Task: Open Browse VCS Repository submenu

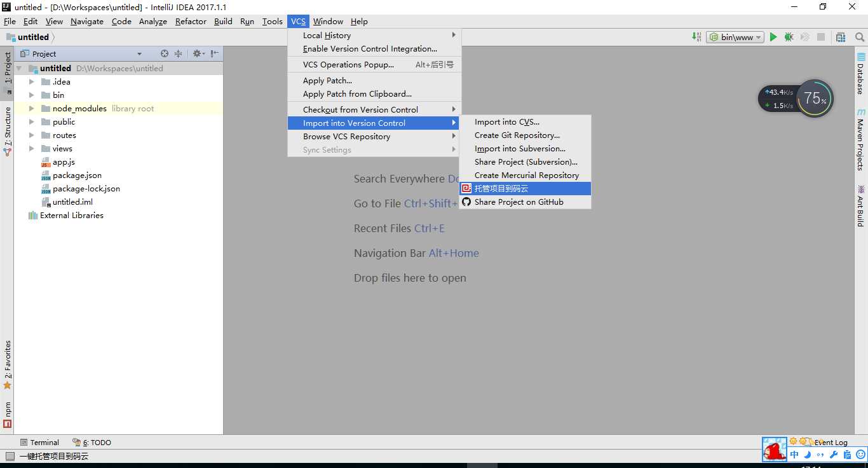Action: click(374, 137)
